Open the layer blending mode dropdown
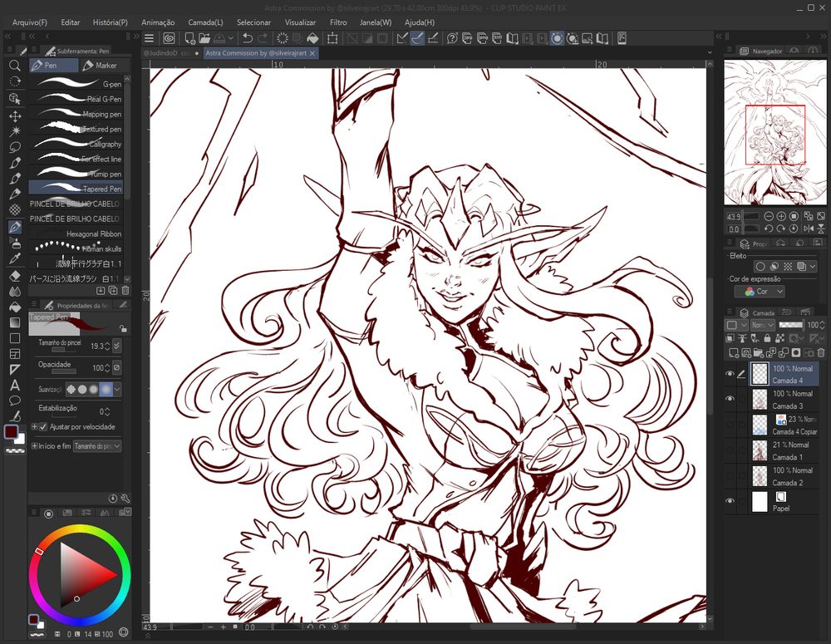This screenshot has width=831, height=644. 763,325
